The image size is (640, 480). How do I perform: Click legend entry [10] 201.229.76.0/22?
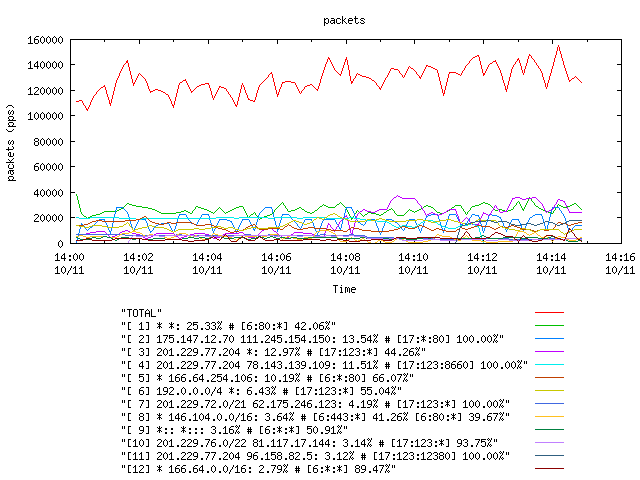(x=309, y=443)
